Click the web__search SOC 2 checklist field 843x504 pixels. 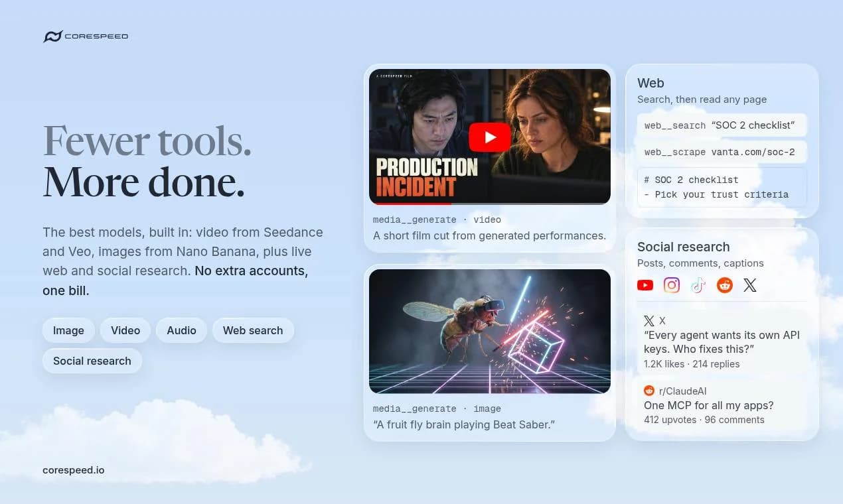coord(722,125)
